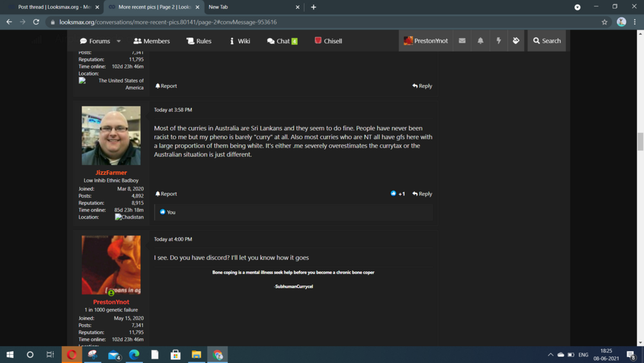644x363 pixels.
Task: Click the Today at 4:00 PM timestamp
Action: pyautogui.click(x=173, y=239)
